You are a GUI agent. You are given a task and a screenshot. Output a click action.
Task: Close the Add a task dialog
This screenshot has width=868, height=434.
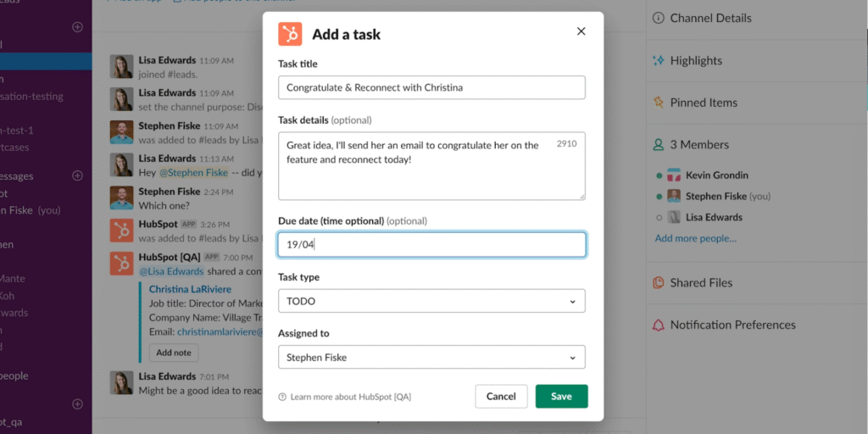581,31
